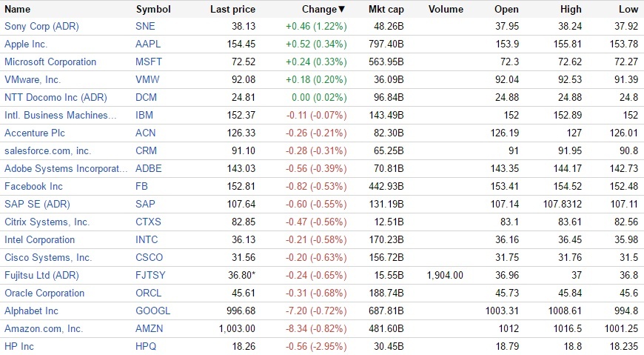This screenshot has width=644, height=355.
Task: Click the Accenture Plc link
Action: pos(34,133)
